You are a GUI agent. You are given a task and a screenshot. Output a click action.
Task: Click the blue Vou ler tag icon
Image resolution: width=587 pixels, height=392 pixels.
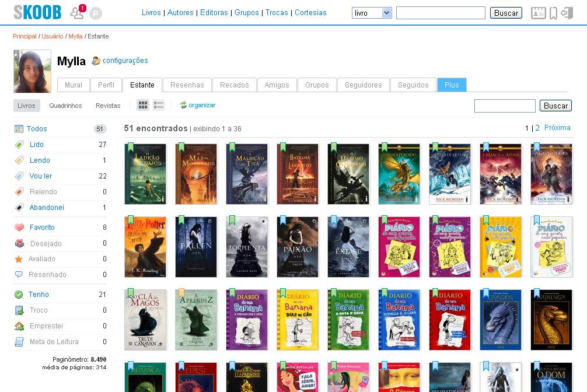(19, 176)
